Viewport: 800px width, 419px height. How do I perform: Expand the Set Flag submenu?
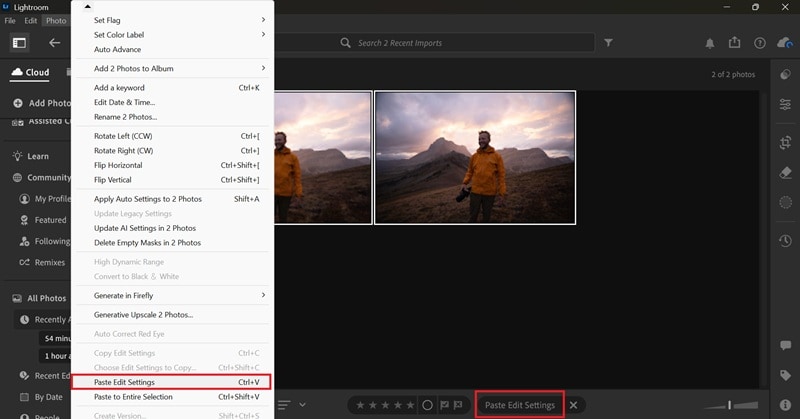(x=263, y=20)
